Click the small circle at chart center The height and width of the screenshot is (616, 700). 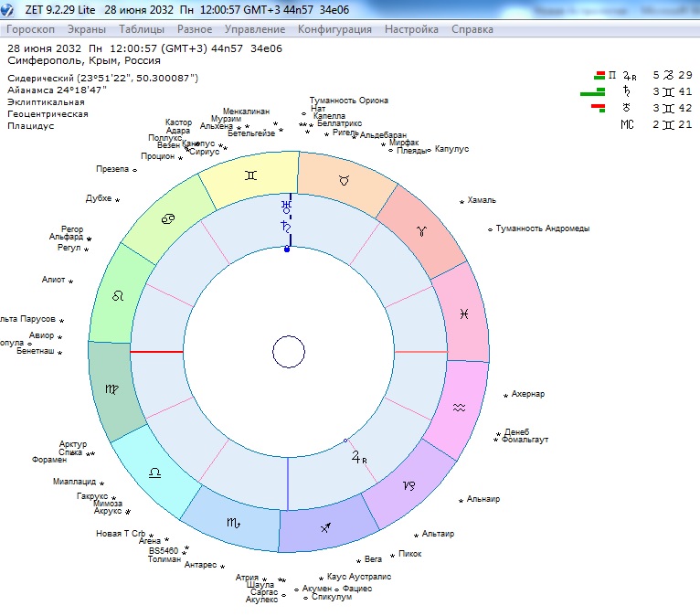(x=289, y=352)
